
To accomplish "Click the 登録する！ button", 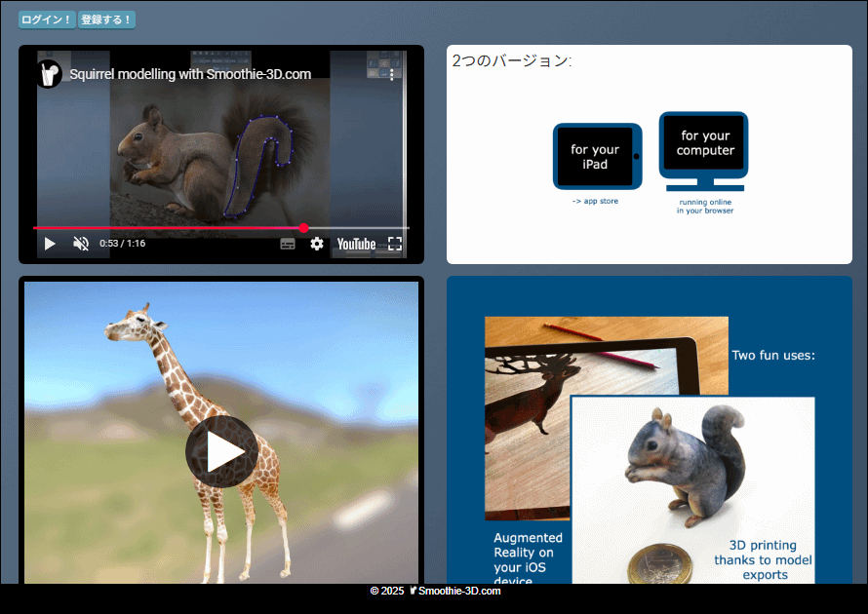I will click(106, 19).
